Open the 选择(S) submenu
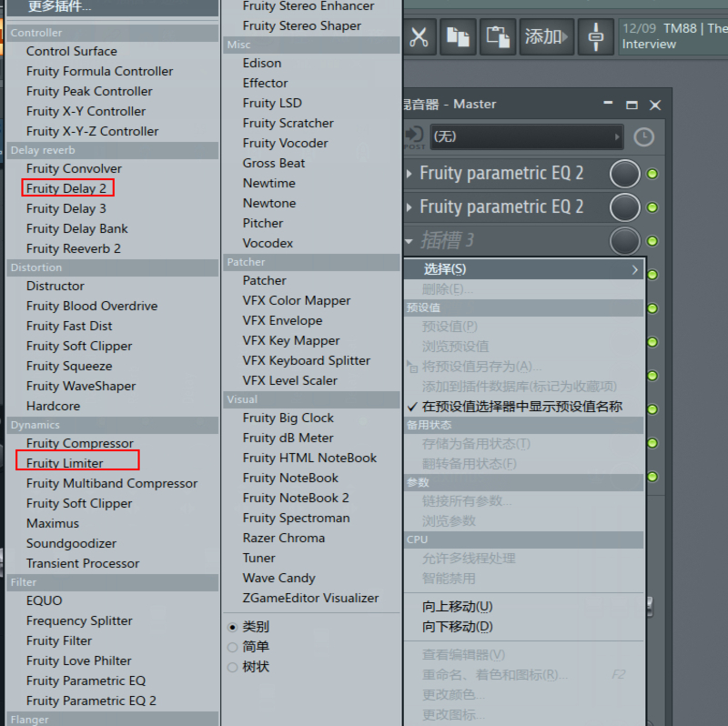The height and width of the screenshot is (726, 728). coord(524,269)
